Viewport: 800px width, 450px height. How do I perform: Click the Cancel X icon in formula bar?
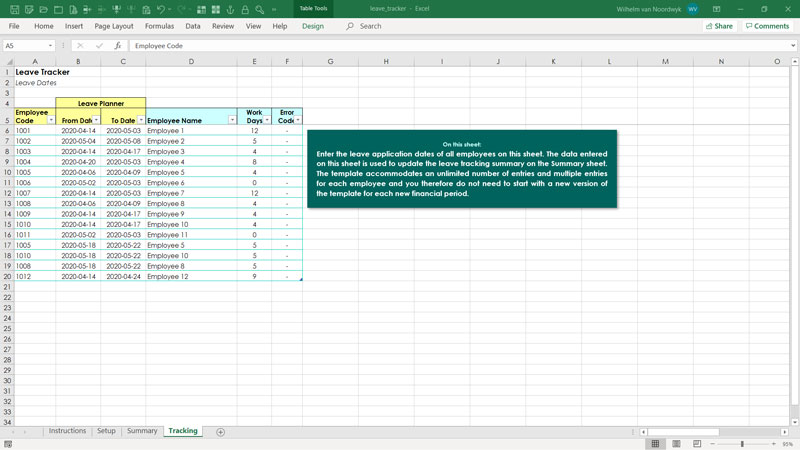80,45
